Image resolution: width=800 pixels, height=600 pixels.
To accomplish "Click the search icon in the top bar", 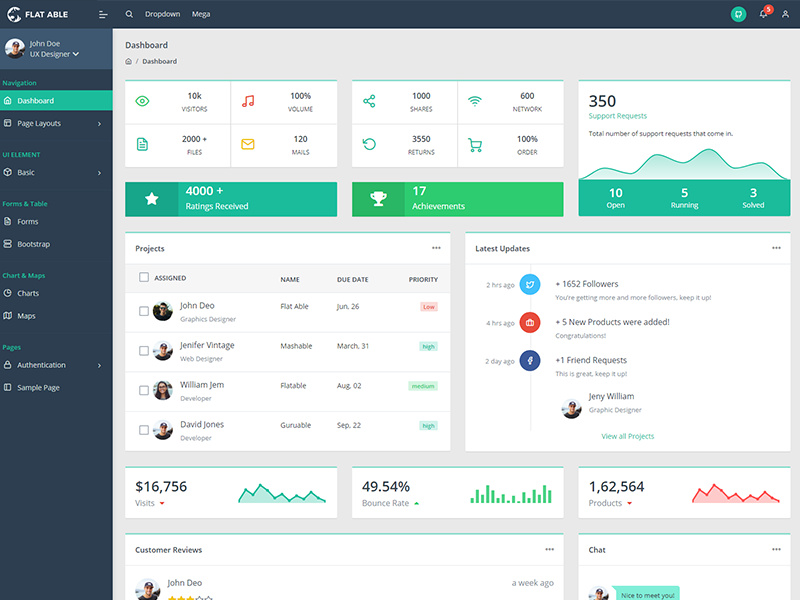I will pos(129,14).
